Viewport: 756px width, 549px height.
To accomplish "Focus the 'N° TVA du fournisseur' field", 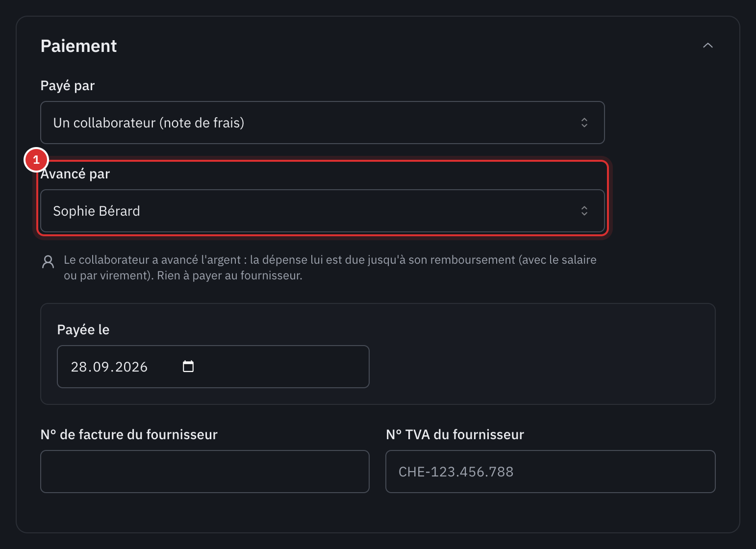I will click(x=551, y=472).
